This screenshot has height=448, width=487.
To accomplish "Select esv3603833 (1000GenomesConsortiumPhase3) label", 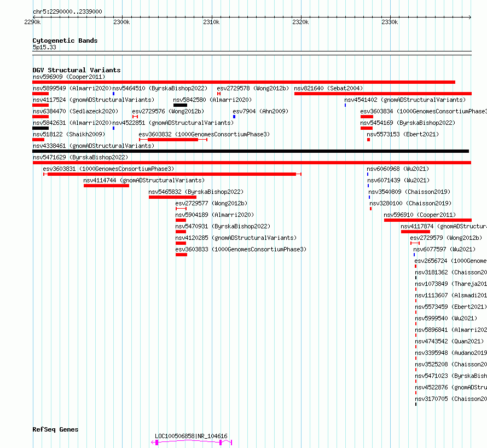I will 241,249.
